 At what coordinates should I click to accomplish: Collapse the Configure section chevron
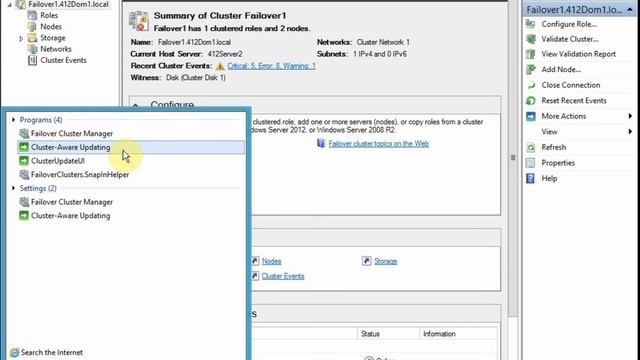click(136, 105)
